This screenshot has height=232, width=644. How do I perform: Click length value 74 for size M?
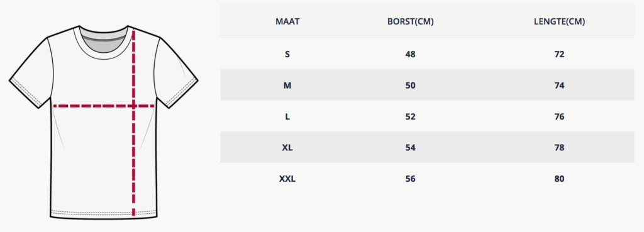pos(559,86)
